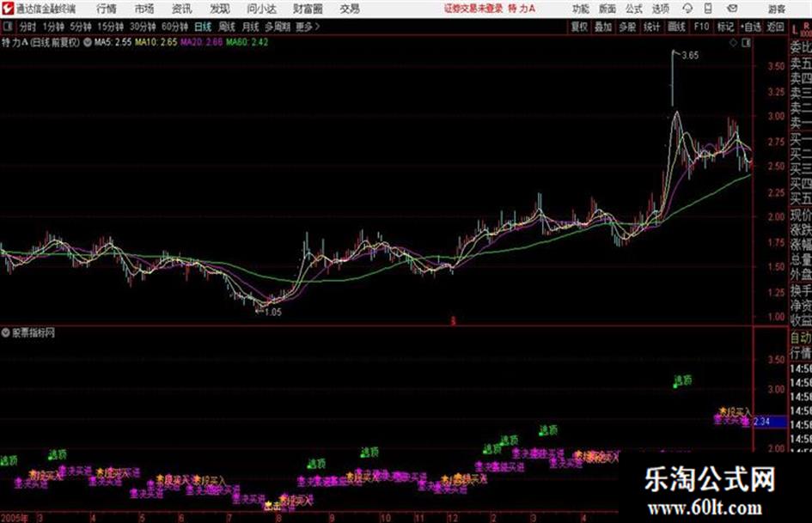Click the L R icon on the right panel
The image size is (812, 523).
click(801, 29)
